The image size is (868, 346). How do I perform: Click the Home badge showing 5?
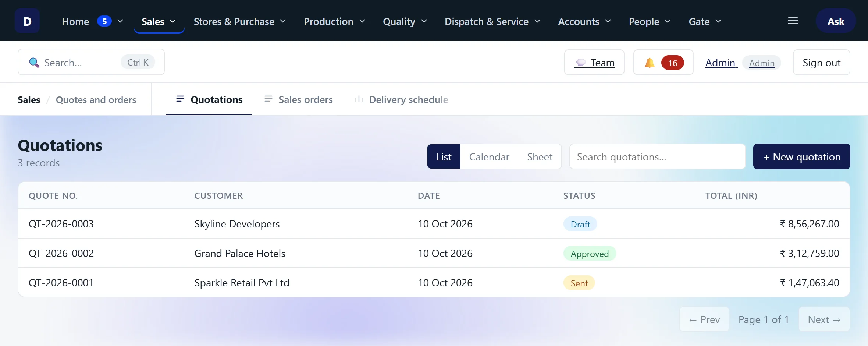104,21
